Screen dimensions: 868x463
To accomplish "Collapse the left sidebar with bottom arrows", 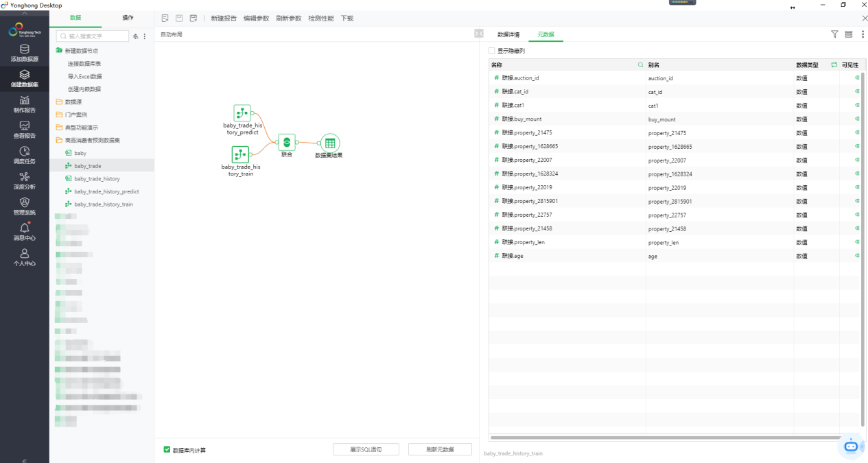I will tap(25, 460).
